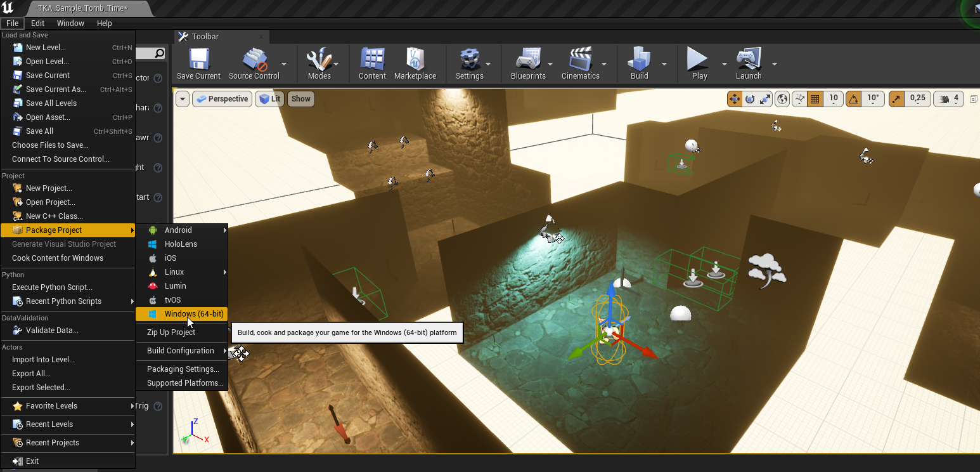The width and height of the screenshot is (980, 472).
Task: Maximize or restore the viewport
Action: click(973, 99)
